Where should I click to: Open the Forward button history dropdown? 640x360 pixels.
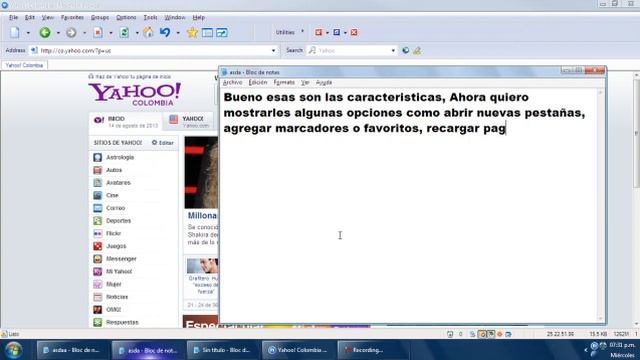[x=84, y=33]
